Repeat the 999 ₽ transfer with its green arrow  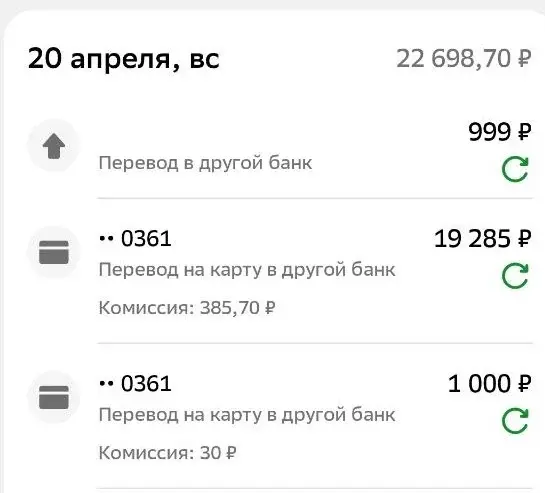515,169
